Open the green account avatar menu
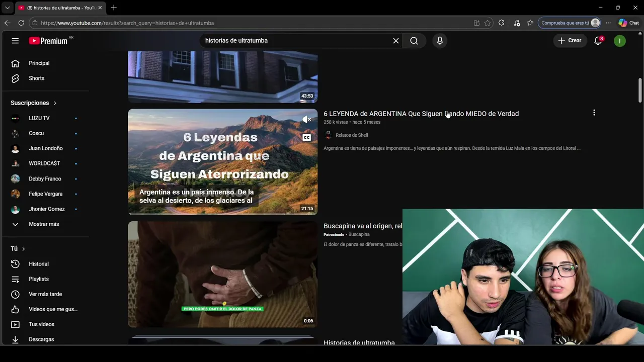The height and width of the screenshot is (362, 644). point(620,41)
